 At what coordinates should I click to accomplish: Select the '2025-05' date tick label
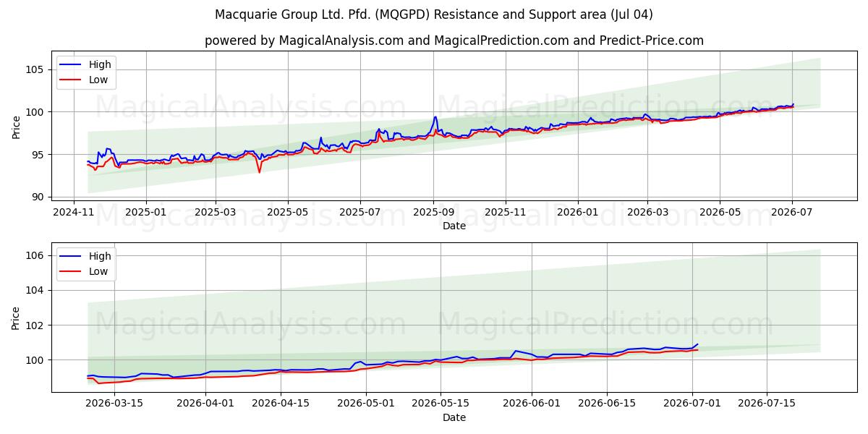pyautogui.click(x=288, y=212)
